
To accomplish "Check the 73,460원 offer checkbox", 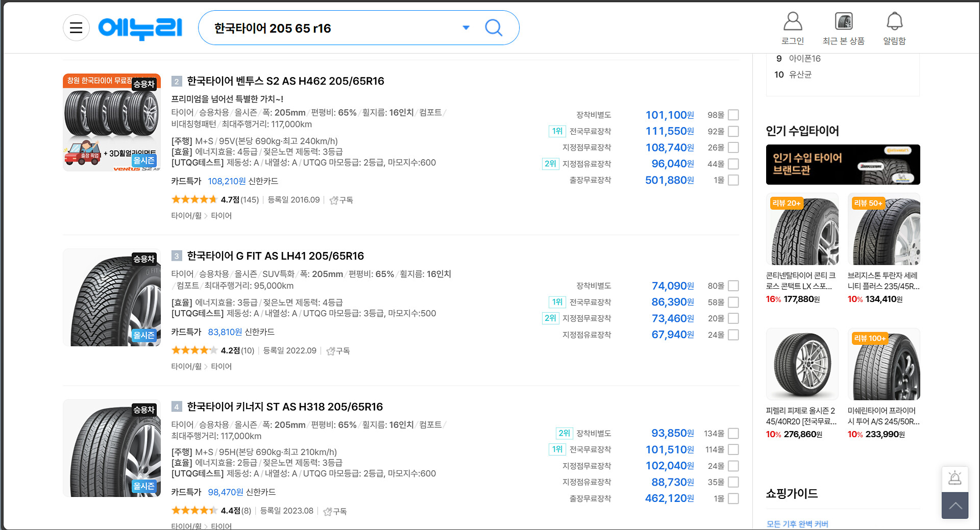I will (x=733, y=319).
